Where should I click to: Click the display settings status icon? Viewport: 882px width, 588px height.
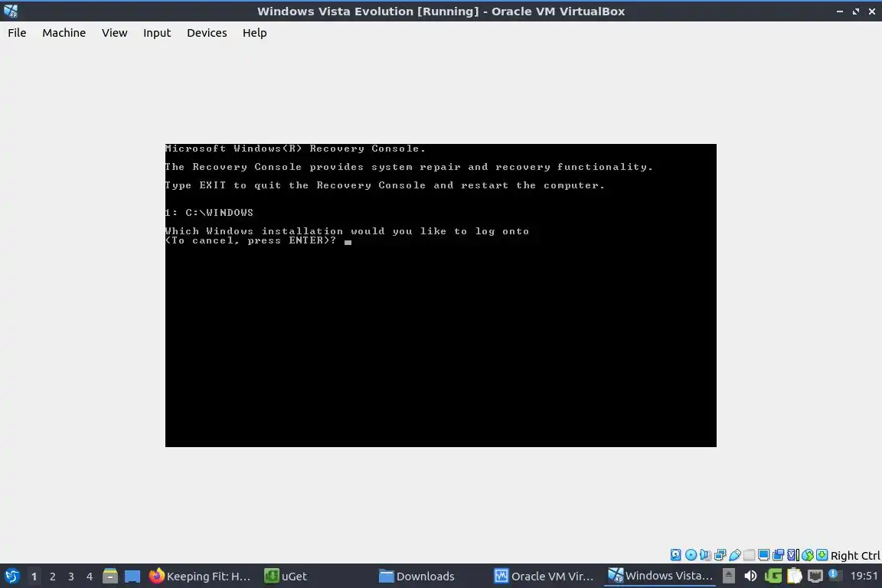[763, 555]
